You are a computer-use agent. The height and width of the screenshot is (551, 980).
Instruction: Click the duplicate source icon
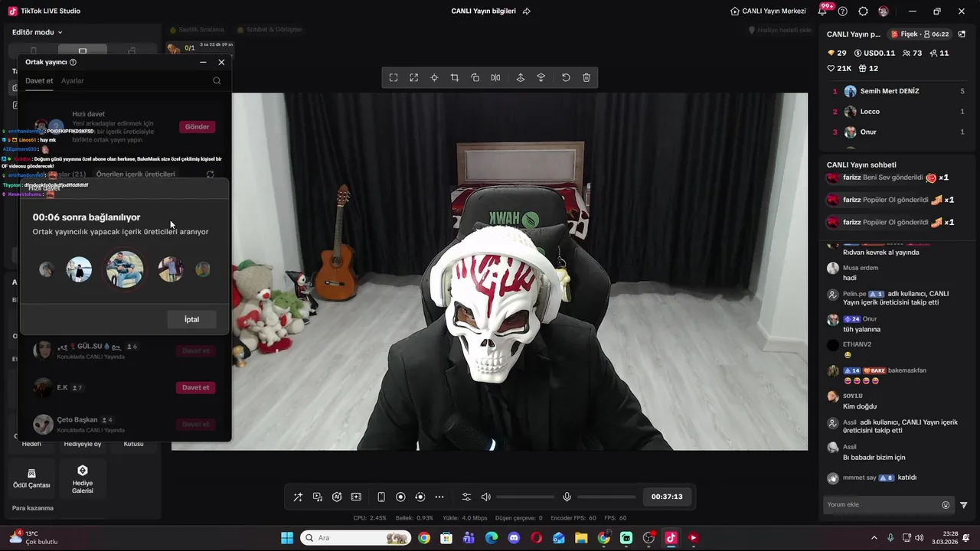coord(475,77)
